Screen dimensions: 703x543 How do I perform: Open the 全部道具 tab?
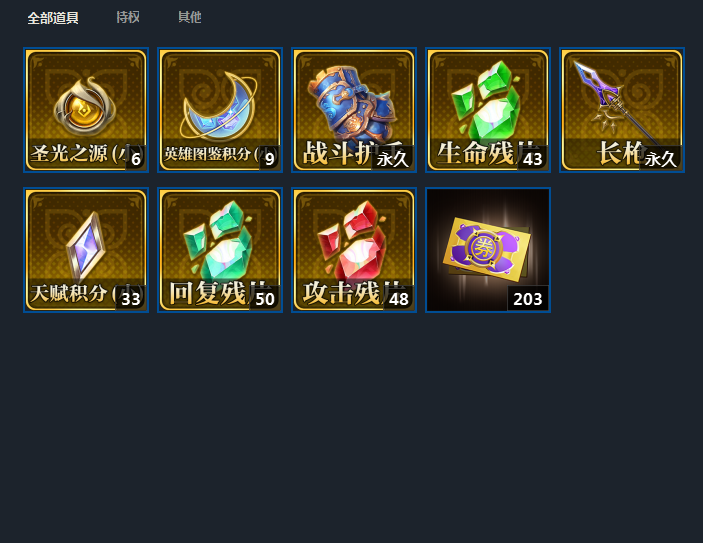(53, 18)
